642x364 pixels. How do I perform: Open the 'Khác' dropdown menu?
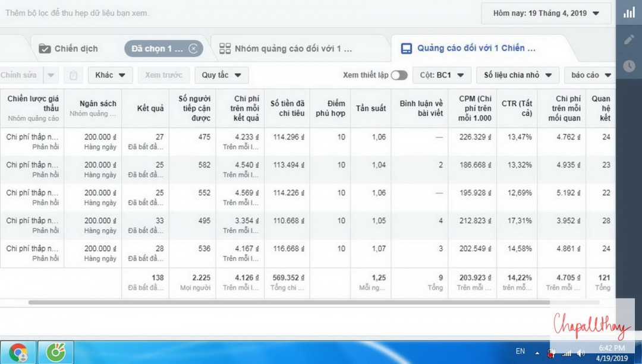[x=110, y=75]
